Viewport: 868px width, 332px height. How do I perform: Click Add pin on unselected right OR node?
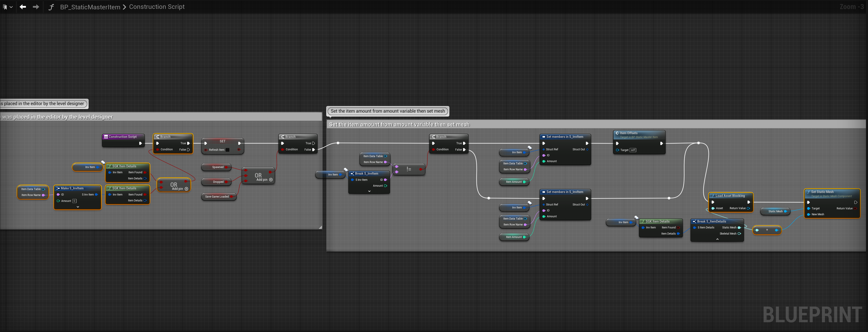tap(271, 180)
